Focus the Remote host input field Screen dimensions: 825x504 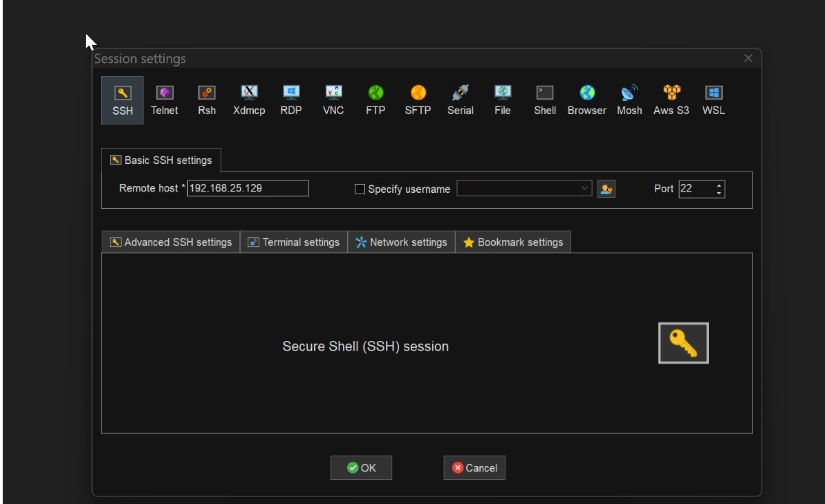click(x=248, y=188)
